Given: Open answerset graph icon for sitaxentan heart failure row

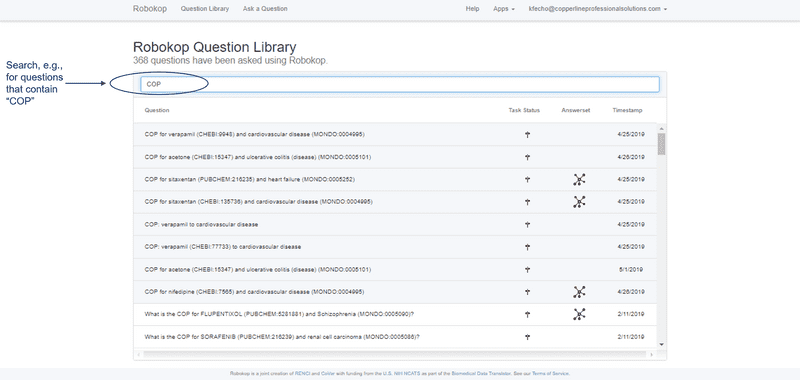Looking at the screenshot, I should tap(579, 180).
